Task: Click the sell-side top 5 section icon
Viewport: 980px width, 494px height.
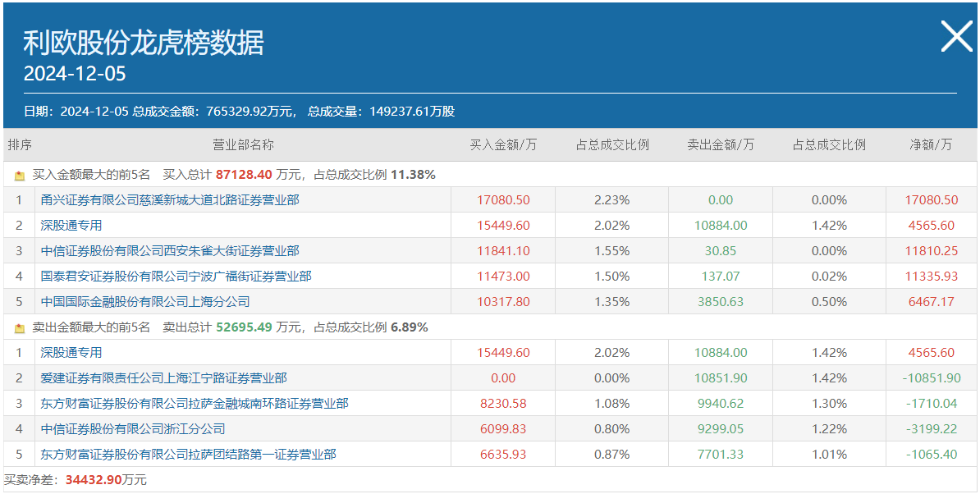Action: click(20, 328)
